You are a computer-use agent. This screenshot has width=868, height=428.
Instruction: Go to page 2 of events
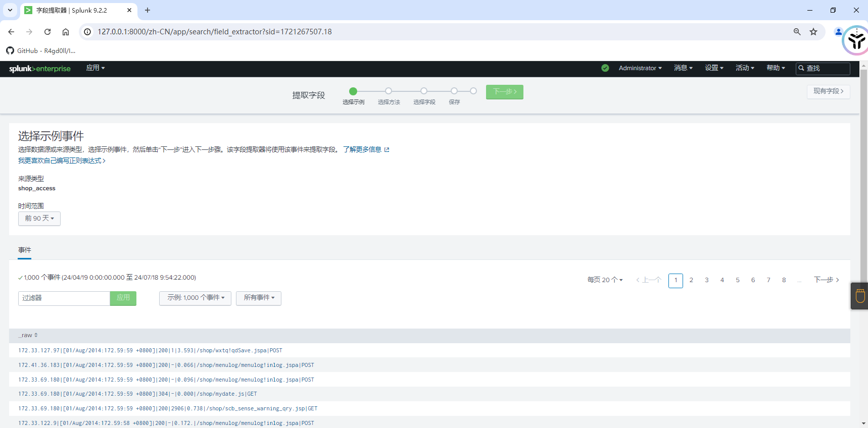(x=691, y=280)
